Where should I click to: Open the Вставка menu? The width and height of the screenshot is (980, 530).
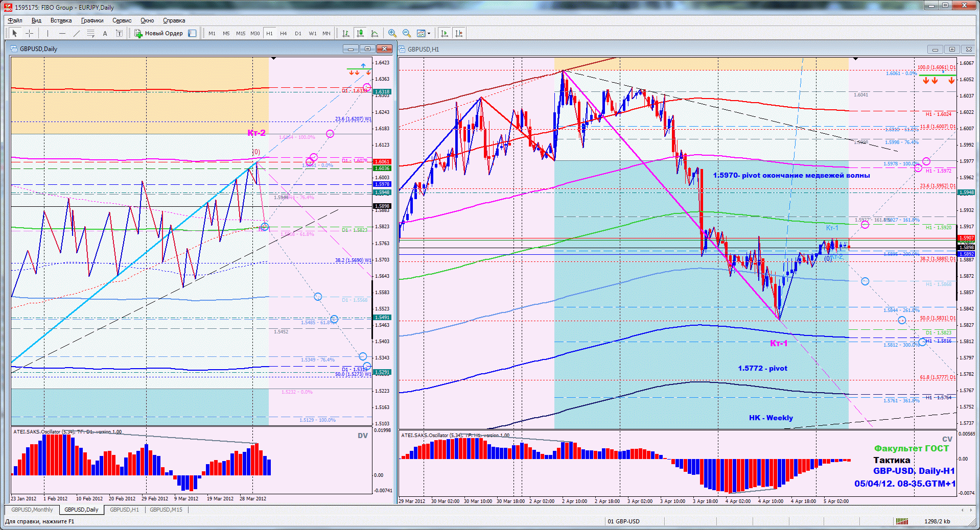tap(61, 20)
